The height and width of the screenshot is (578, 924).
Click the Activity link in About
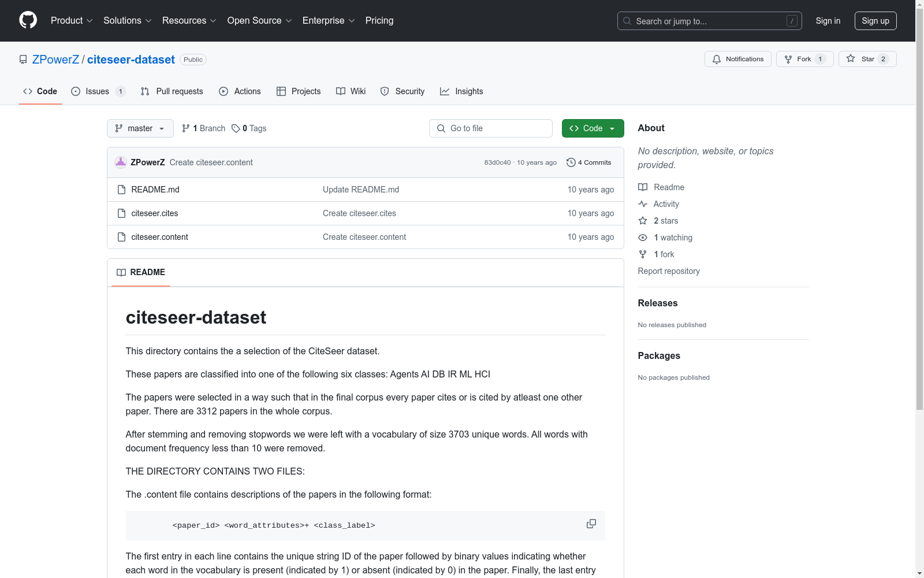[666, 204]
